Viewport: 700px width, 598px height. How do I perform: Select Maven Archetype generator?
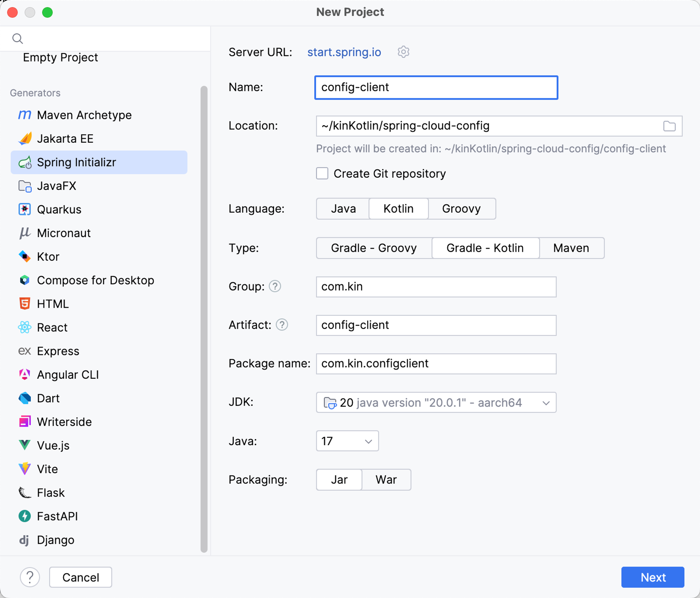point(84,115)
